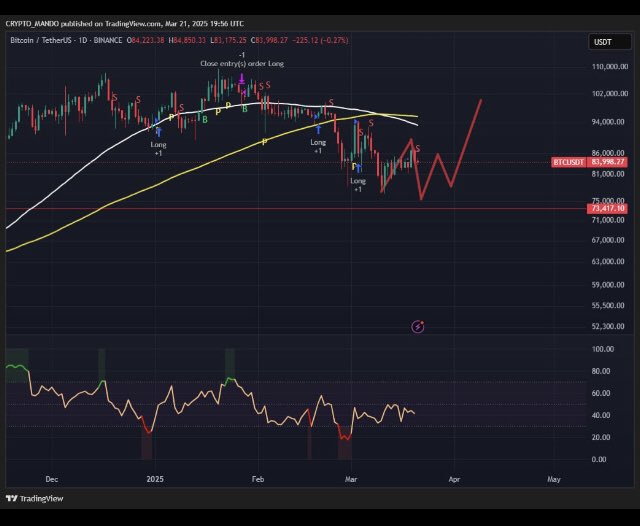Click the 102,000.00 price axis label
The width and height of the screenshot is (640, 526).
click(x=610, y=93)
